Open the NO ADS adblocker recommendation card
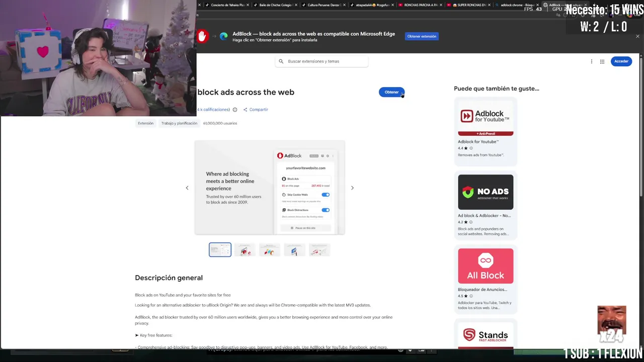The height and width of the screenshot is (362, 644). [486, 205]
